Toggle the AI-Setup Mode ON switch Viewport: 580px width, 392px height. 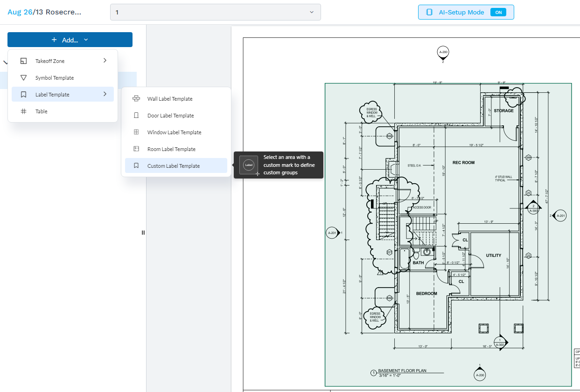[498, 13]
